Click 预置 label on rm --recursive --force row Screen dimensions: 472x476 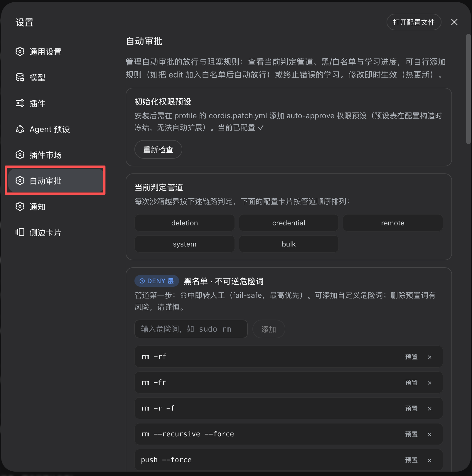(411, 434)
